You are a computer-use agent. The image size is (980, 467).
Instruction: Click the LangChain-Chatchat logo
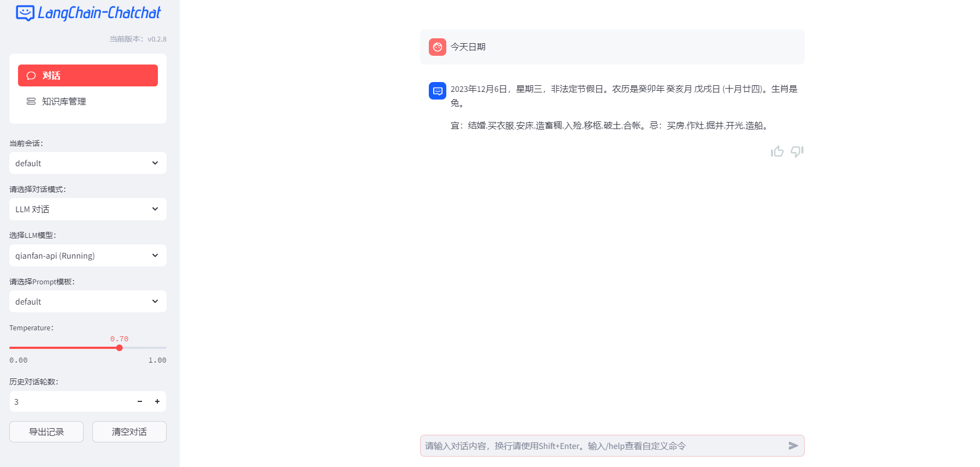pyautogui.click(x=88, y=13)
